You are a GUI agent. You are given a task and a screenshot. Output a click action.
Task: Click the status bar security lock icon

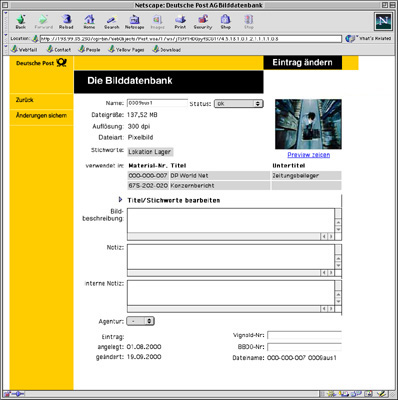point(7,394)
